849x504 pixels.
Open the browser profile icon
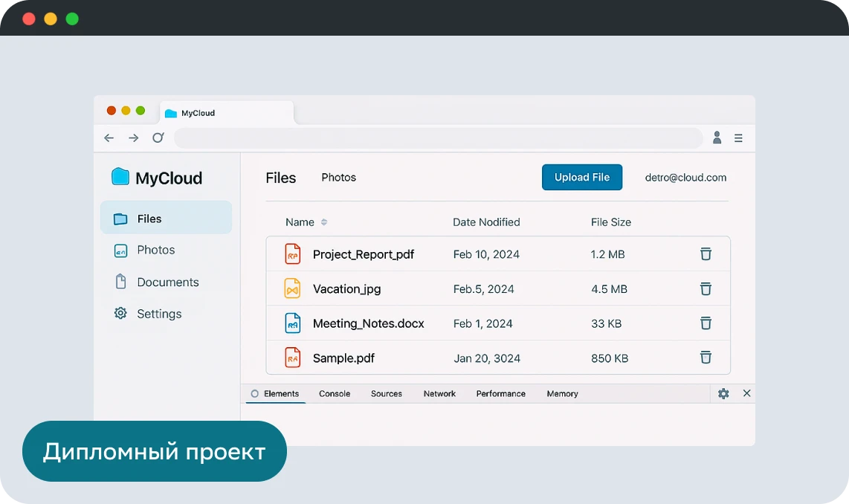717,138
